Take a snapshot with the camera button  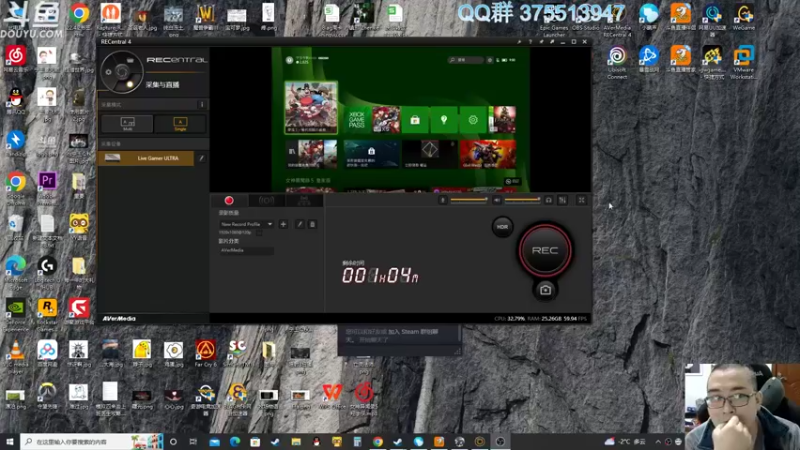(545, 290)
